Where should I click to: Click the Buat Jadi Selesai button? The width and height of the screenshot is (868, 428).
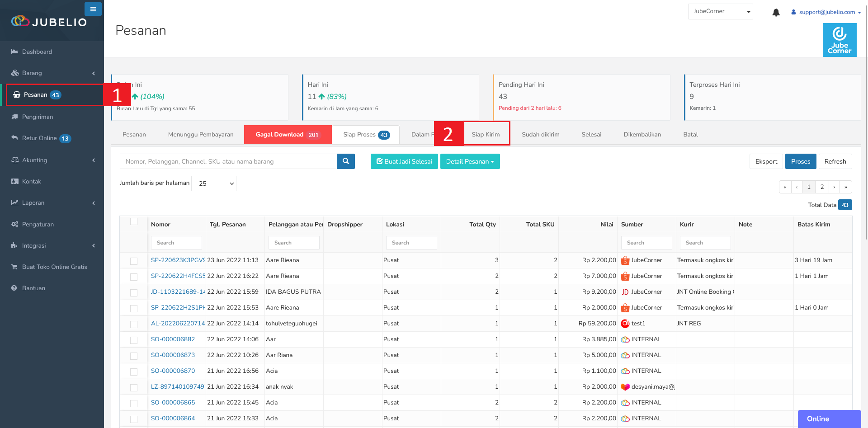(404, 161)
